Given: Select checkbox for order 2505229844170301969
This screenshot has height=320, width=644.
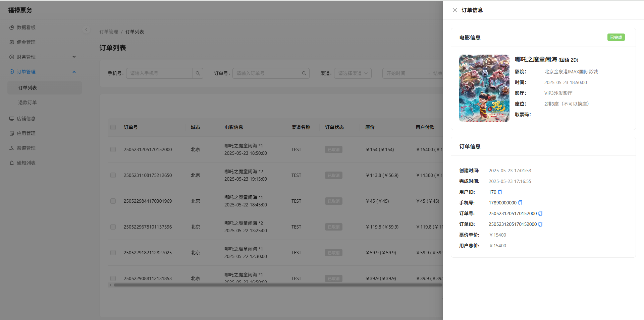Looking at the screenshot, I should click(113, 201).
